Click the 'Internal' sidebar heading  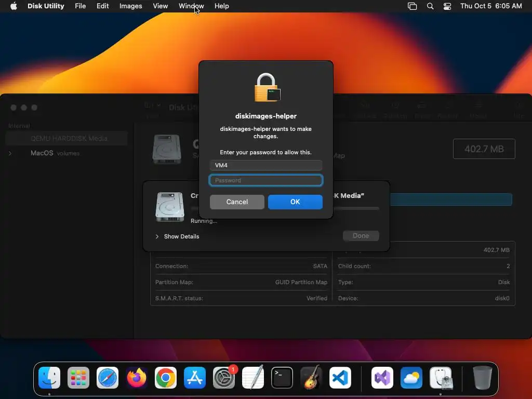point(19,126)
